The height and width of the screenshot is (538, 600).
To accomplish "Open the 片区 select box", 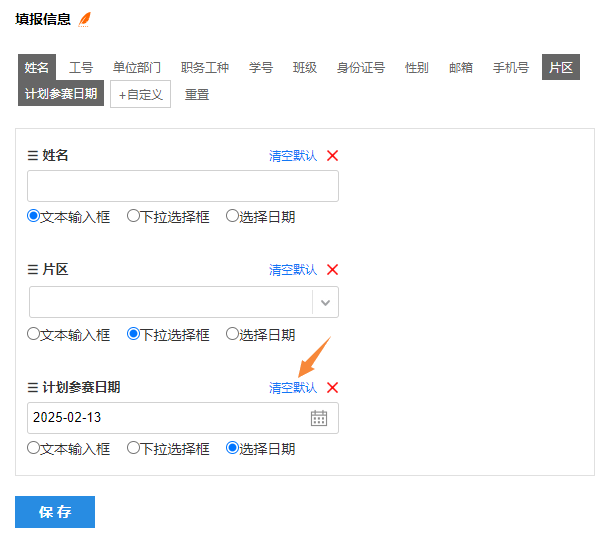I will point(184,302).
